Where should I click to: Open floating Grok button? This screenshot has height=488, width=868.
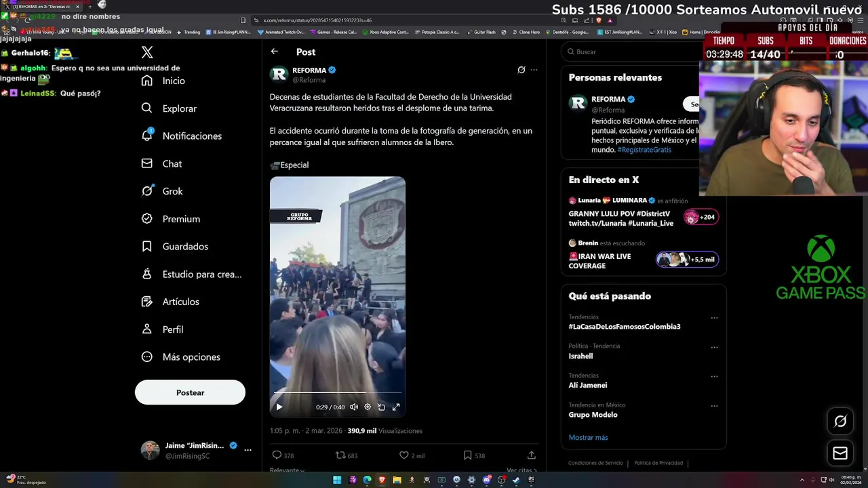pyautogui.click(x=840, y=422)
